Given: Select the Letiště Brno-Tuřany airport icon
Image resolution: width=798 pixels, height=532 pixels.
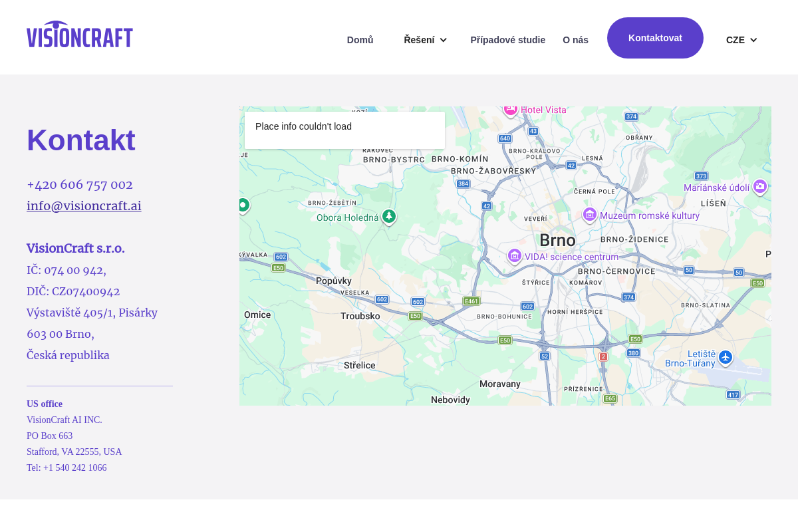Looking at the screenshot, I should coord(726,358).
